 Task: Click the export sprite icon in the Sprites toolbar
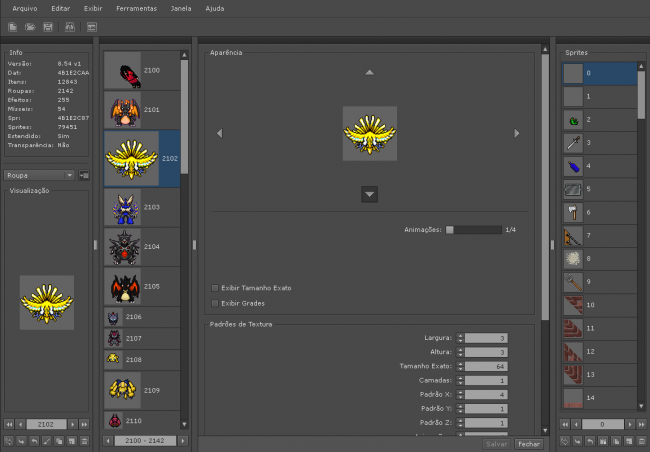590,441
